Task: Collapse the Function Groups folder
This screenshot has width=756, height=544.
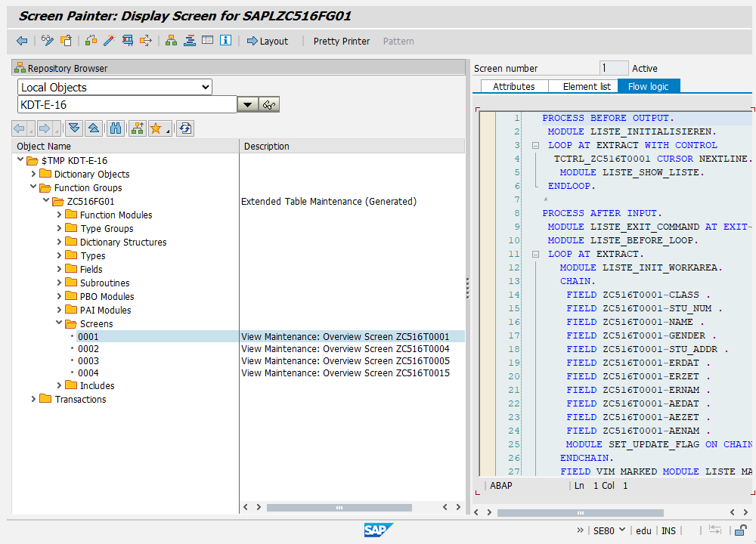Action: (x=33, y=187)
